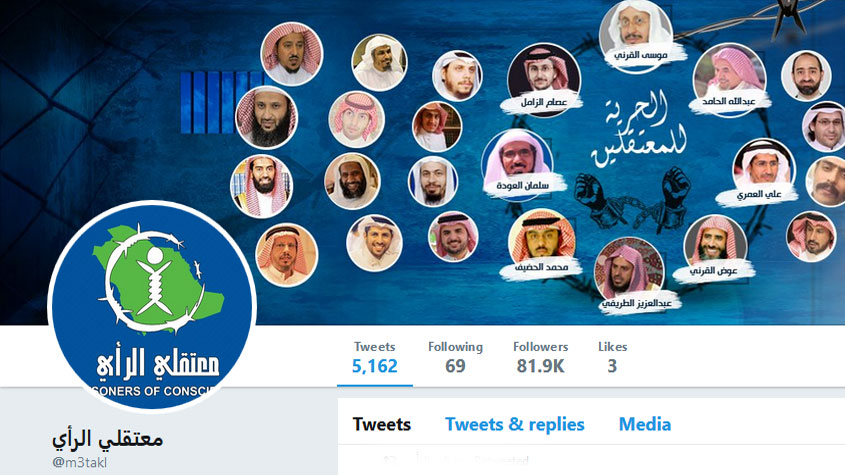Image resolution: width=845 pixels, height=475 pixels.
Task: Click the chained fists illustration
Action: 632,199
